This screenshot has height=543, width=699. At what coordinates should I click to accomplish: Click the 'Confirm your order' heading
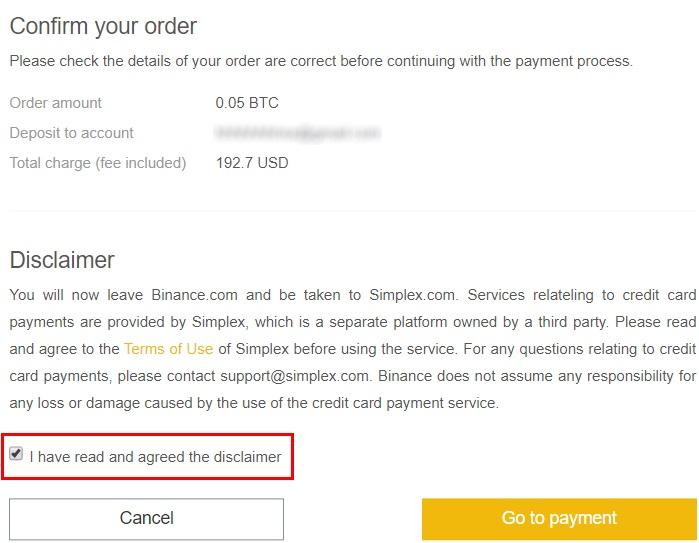[103, 26]
